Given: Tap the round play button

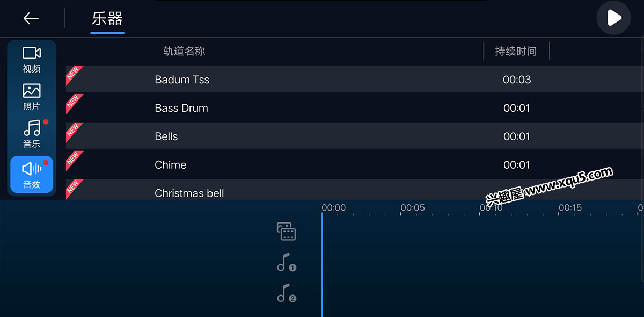Looking at the screenshot, I should (613, 18).
